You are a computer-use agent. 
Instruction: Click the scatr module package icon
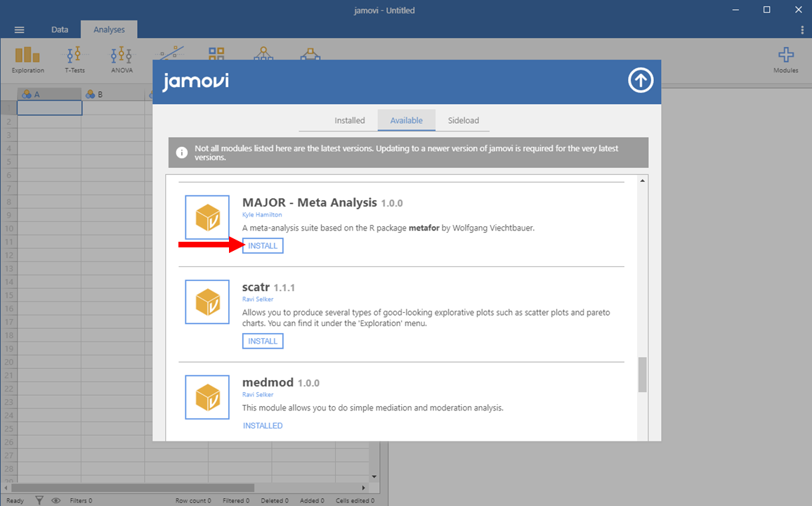click(x=207, y=301)
